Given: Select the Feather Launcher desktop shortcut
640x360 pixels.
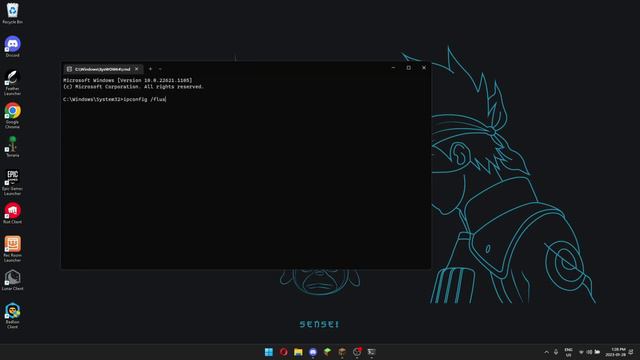Looking at the screenshot, I should pyautogui.click(x=12, y=82).
